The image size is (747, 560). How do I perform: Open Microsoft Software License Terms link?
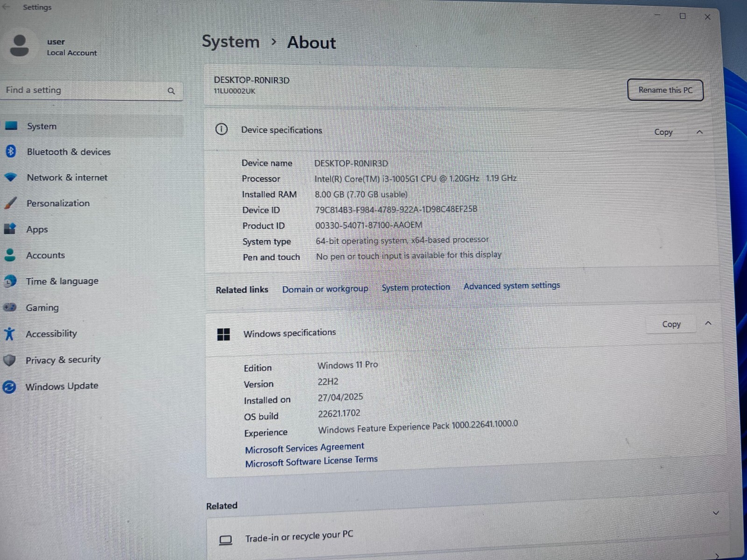click(311, 461)
